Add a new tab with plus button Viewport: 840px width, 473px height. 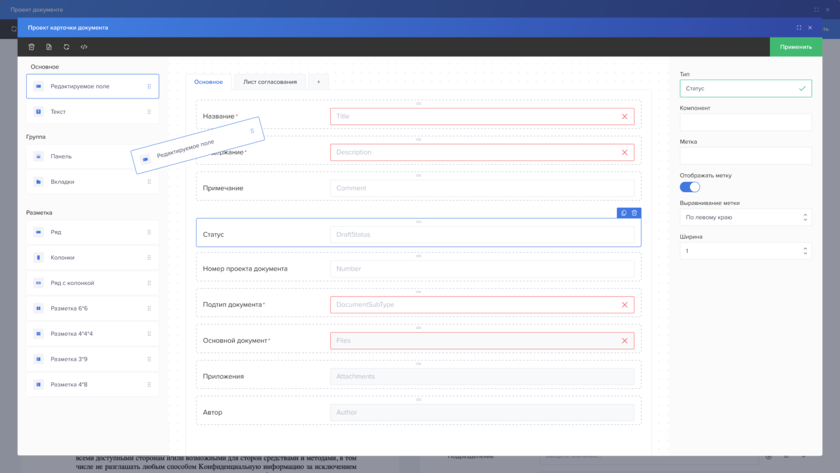[318, 82]
